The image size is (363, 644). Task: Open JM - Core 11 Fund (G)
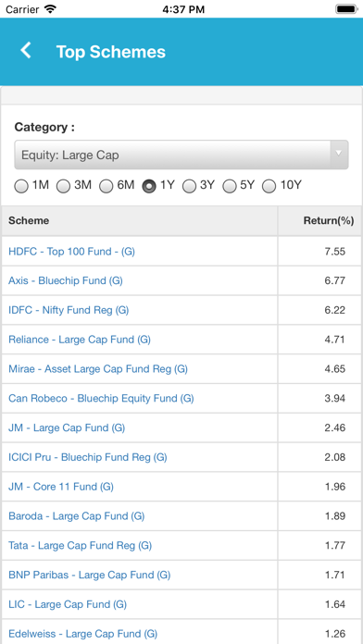coord(61,487)
